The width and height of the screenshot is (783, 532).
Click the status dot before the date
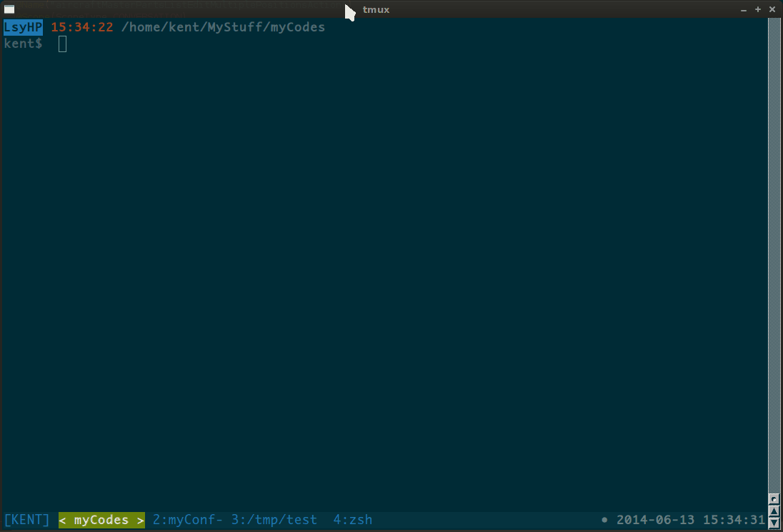(x=605, y=520)
